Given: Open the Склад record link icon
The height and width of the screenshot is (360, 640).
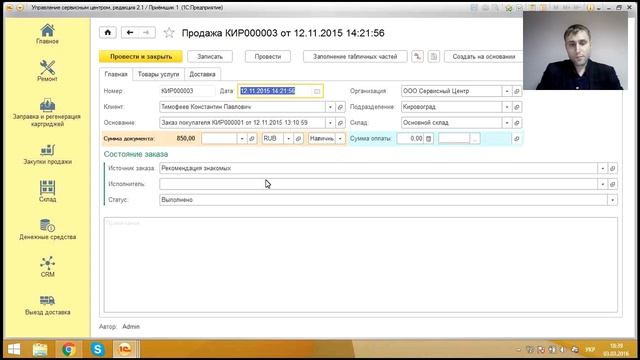Looking at the screenshot, I should (x=517, y=122).
